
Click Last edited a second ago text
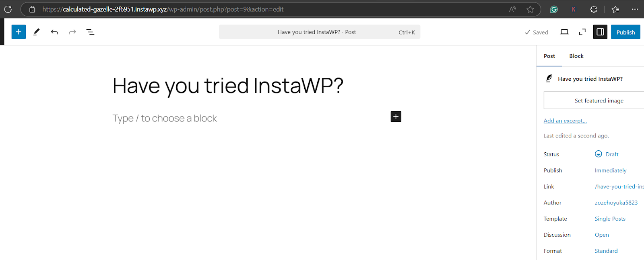576,136
